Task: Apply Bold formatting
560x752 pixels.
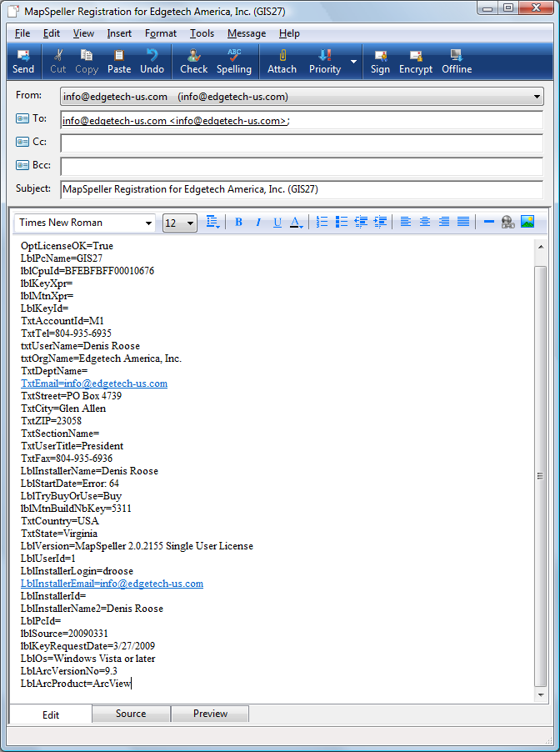Action: pyautogui.click(x=239, y=222)
